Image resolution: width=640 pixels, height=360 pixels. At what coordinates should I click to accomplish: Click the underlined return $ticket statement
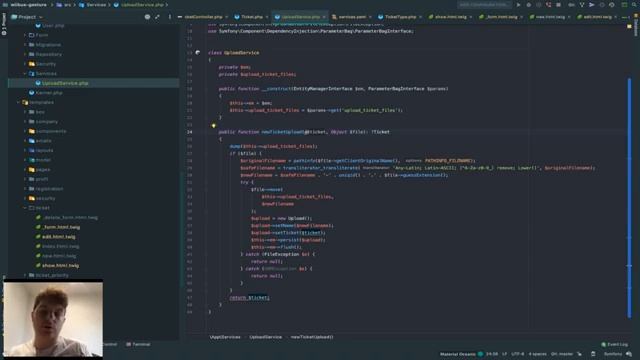tap(249, 298)
